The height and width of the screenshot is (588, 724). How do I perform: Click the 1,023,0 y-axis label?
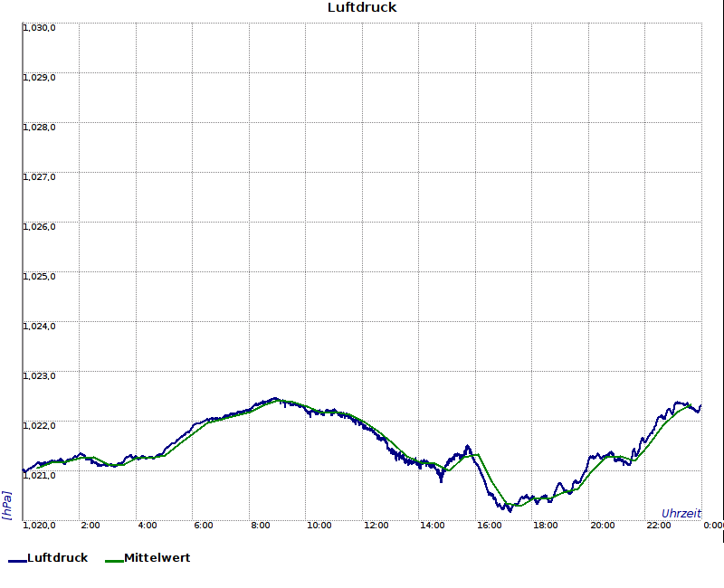(39, 376)
